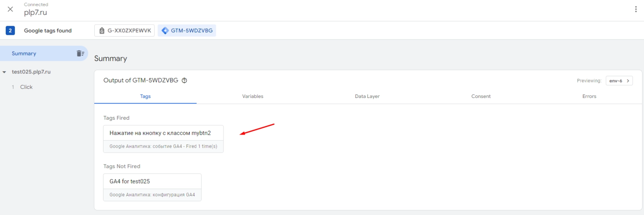Click the number 2 tags found badge
The image size is (644, 215).
point(10,31)
